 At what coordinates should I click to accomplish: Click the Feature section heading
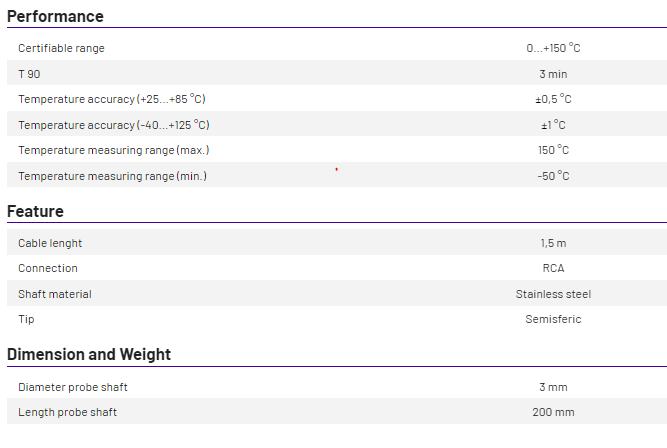(35, 211)
